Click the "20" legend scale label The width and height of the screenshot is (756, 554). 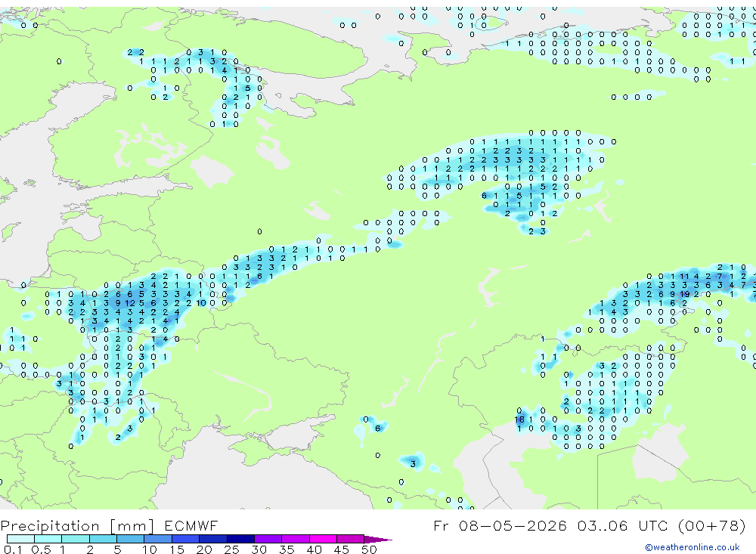pos(204,549)
